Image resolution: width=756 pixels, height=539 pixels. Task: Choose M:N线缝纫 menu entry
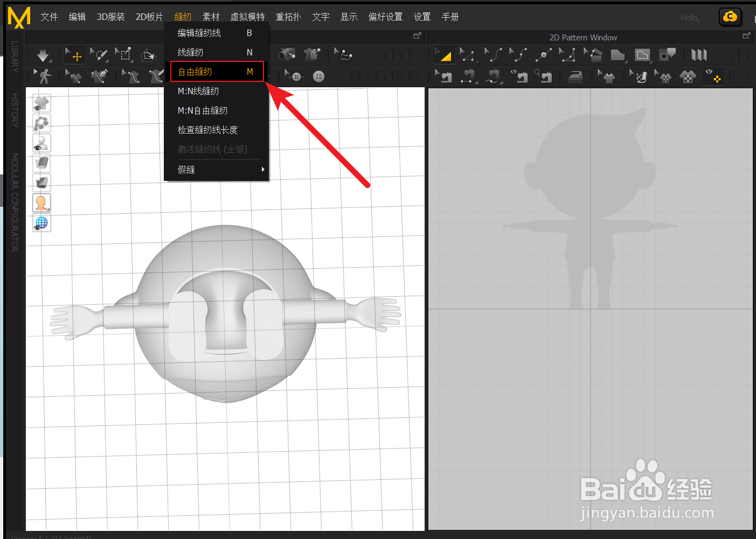[216, 91]
